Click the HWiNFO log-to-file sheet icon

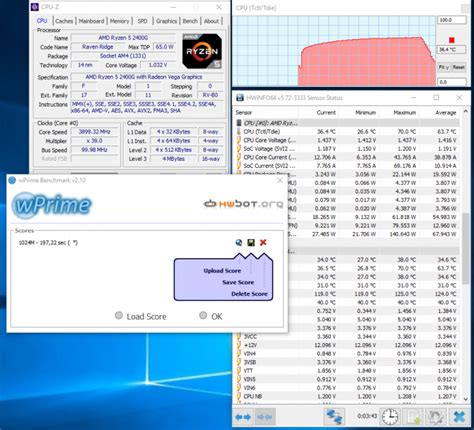[x=413, y=417]
